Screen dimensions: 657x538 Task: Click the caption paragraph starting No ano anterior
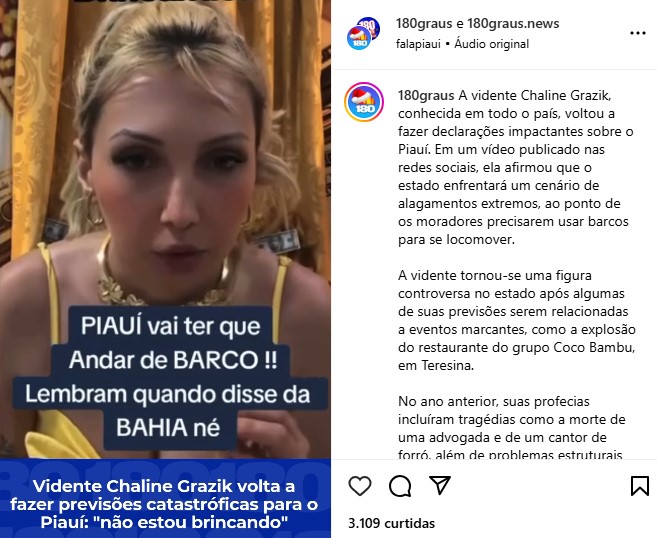512,427
